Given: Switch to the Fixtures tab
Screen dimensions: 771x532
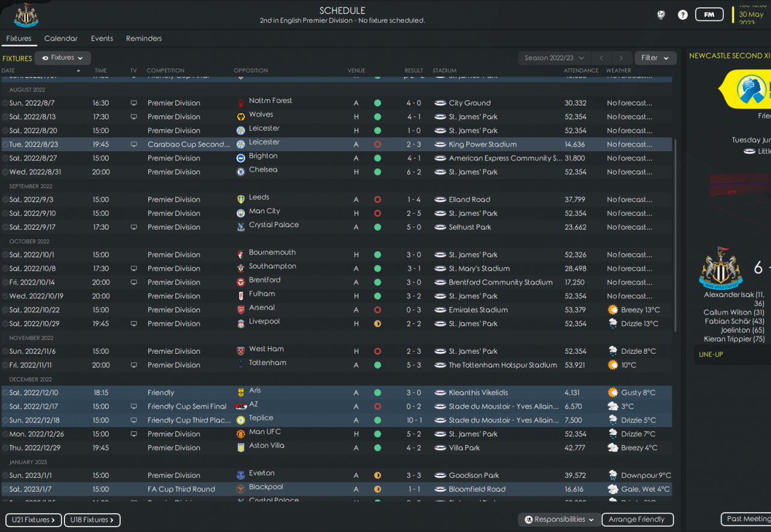Looking at the screenshot, I should point(19,39).
